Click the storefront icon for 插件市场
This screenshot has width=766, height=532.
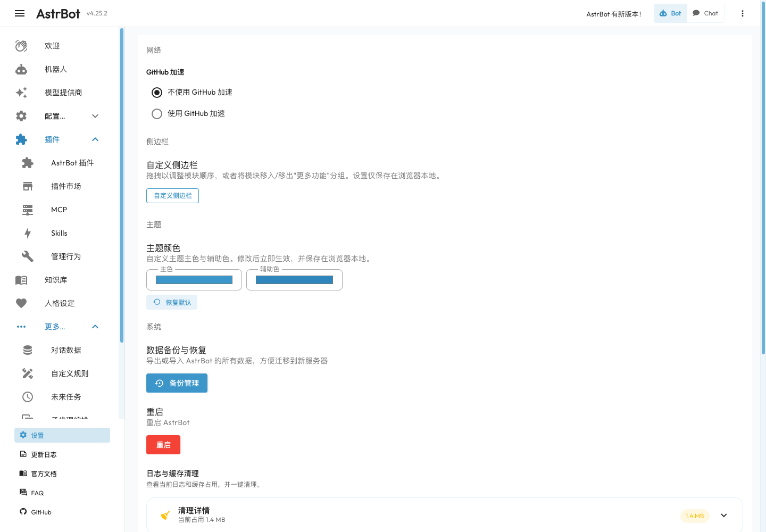click(28, 186)
